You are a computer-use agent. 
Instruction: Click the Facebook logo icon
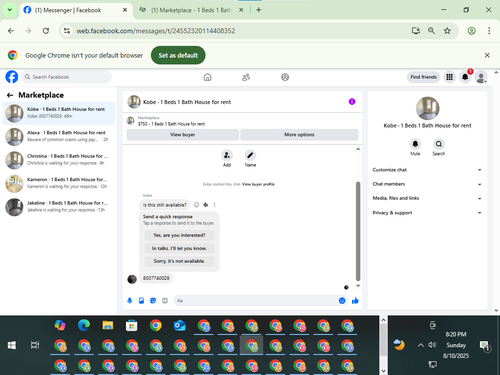12,77
